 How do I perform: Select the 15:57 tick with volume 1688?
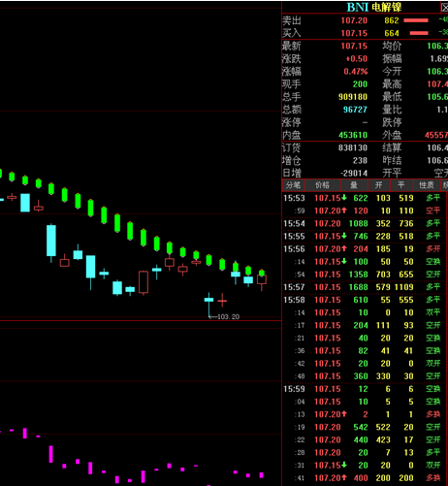[x=364, y=287]
